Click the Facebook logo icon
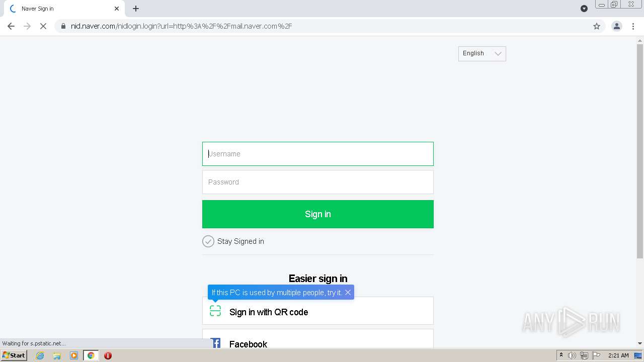Viewport: 644px width, 362px height. click(215, 343)
